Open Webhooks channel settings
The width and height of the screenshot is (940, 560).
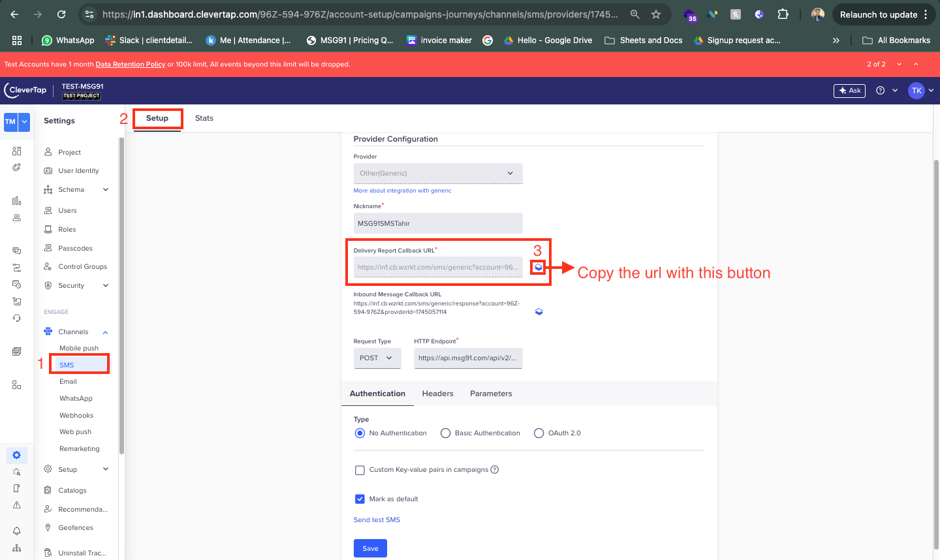(76, 415)
